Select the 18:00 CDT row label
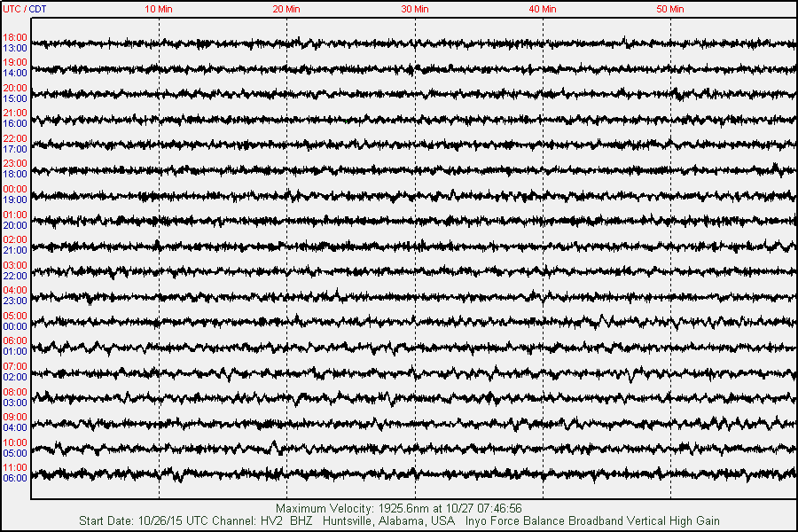 (x=15, y=174)
